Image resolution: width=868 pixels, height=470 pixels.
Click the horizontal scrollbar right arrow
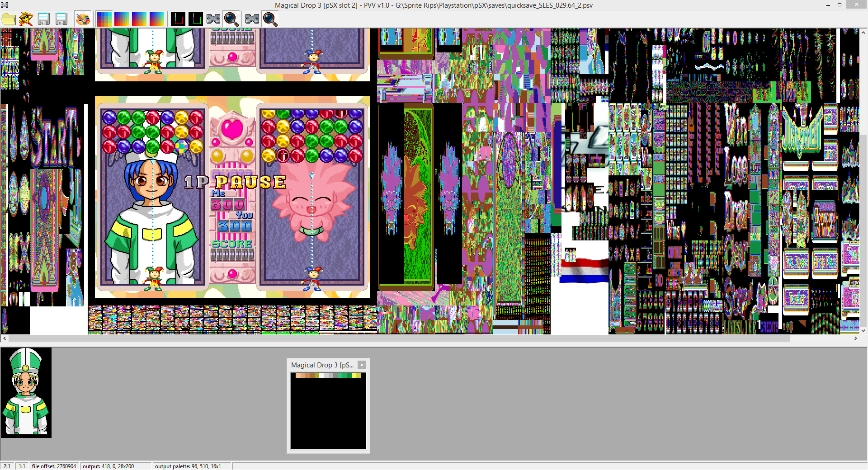pos(855,338)
